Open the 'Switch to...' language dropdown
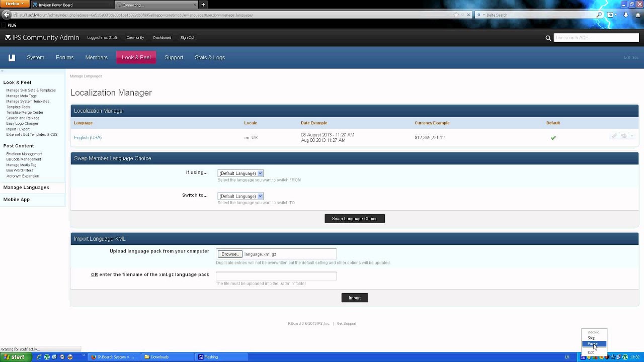Image resolution: width=644 pixels, height=362 pixels. coord(240,196)
